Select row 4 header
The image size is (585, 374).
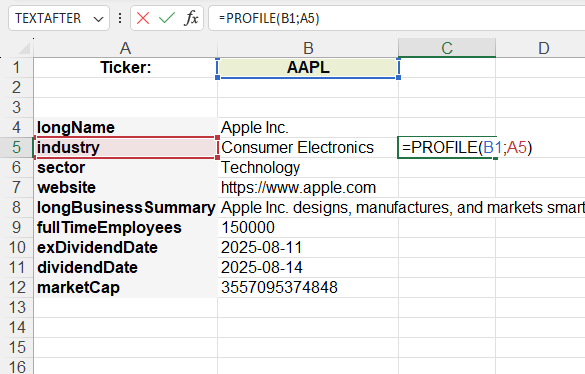coord(16,127)
